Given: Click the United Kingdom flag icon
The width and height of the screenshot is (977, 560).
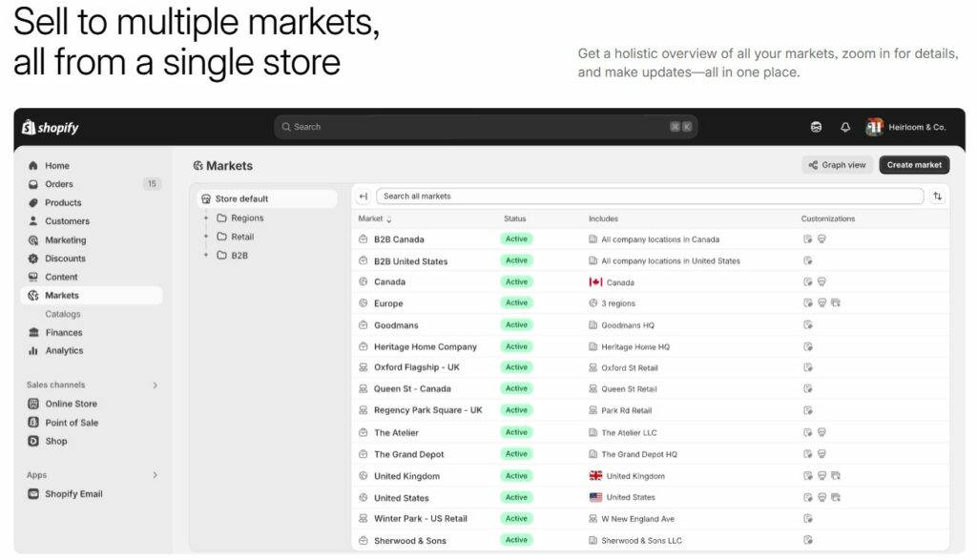Looking at the screenshot, I should coord(595,476).
